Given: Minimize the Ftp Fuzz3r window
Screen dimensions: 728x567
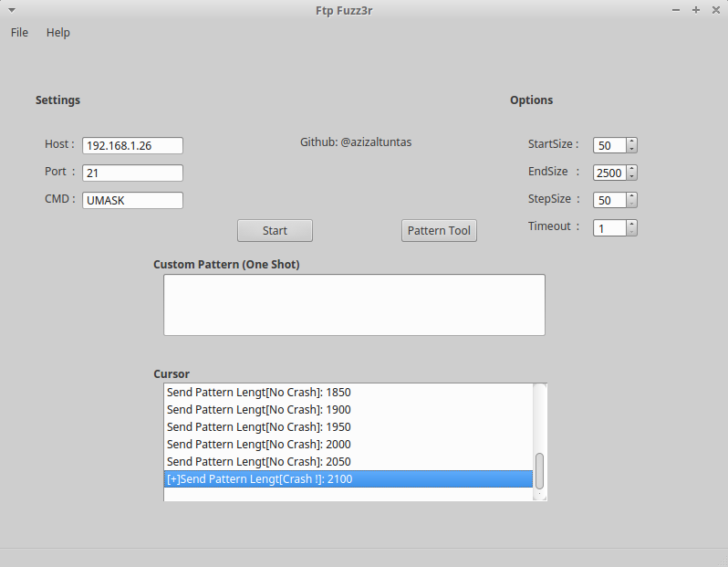Looking at the screenshot, I should click(x=676, y=10).
